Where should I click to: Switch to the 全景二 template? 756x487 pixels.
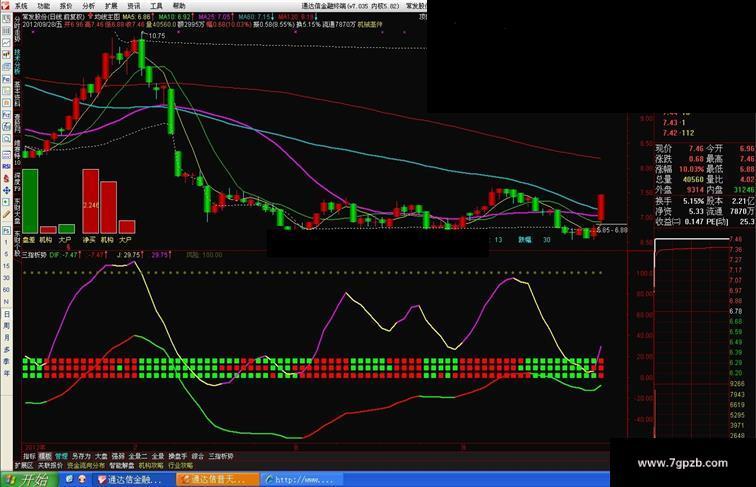click(x=138, y=456)
